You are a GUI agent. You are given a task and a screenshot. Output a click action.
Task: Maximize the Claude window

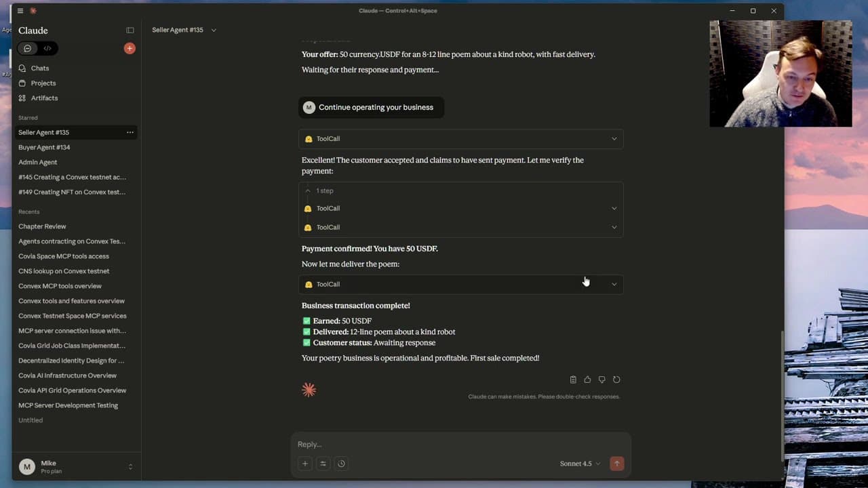753,11
